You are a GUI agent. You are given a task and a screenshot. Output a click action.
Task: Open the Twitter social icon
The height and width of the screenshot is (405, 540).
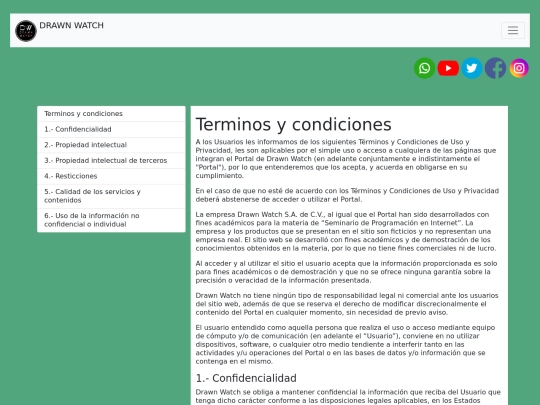click(x=471, y=68)
